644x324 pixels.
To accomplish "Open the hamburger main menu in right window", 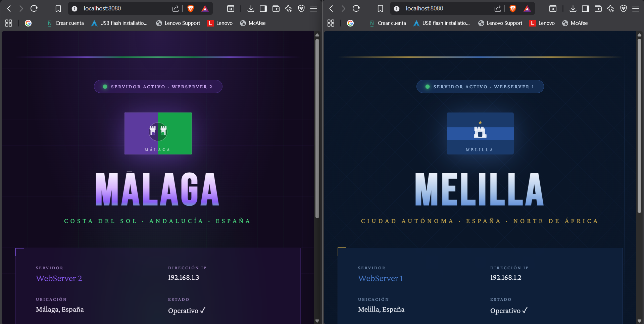I will pyautogui.click(x=636, y=9).
